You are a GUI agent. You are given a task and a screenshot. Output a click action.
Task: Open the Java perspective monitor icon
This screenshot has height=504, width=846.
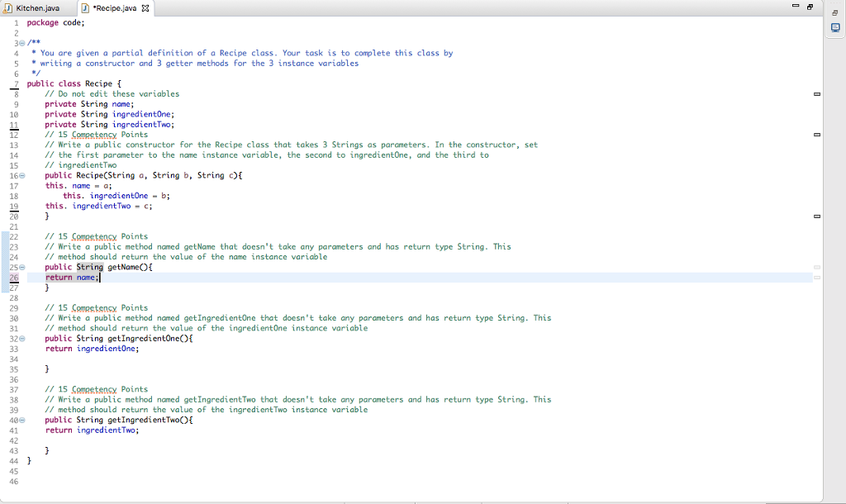tap(834, 27)
